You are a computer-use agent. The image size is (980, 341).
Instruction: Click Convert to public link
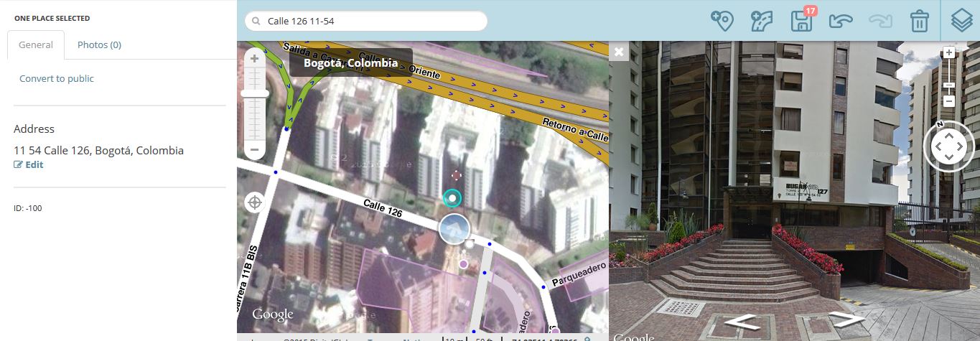click(x=57, y=78)
